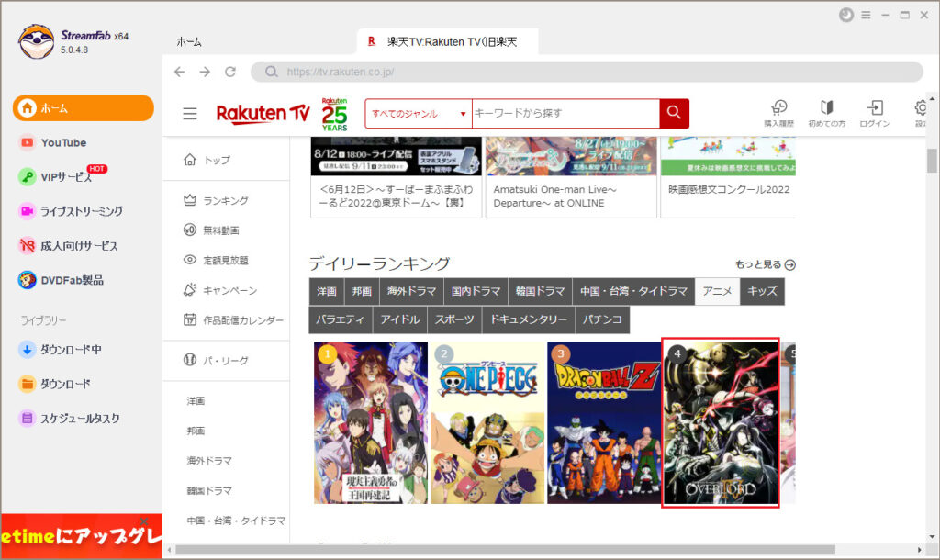Viewport: 940px width, 560px height.
Task: Click the round title bar icon
Action: point(845,15)
